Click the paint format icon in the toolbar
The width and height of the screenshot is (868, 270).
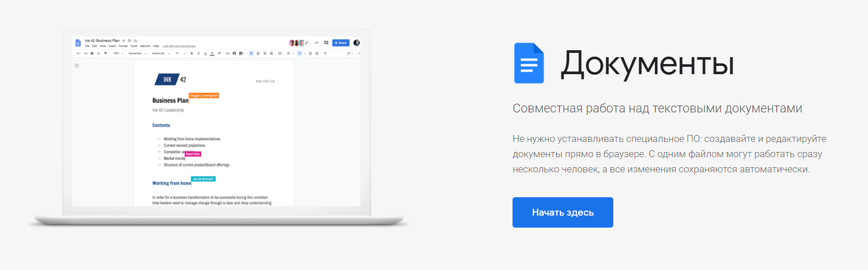click(105, 53)
